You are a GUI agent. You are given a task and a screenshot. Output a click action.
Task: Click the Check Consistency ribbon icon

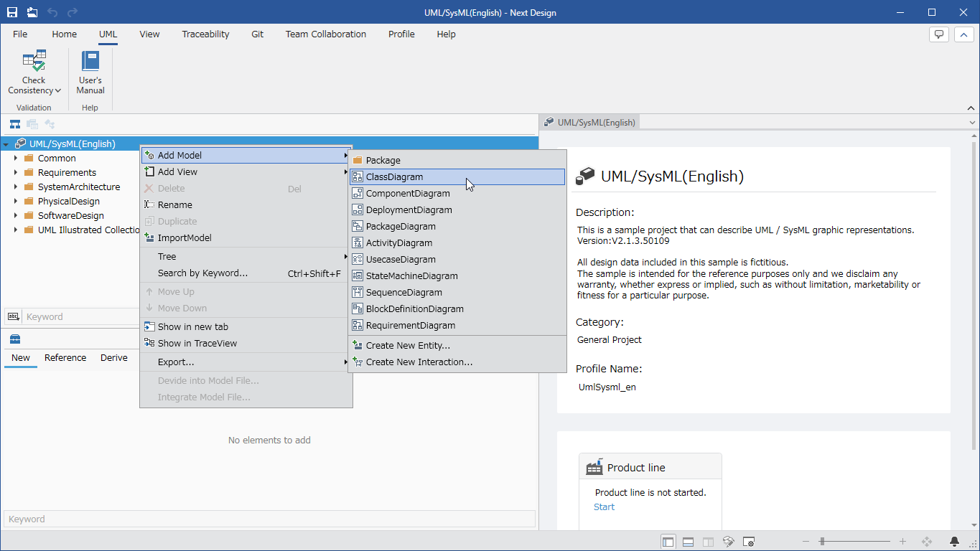pyautogui.click(x=34, y=62)
